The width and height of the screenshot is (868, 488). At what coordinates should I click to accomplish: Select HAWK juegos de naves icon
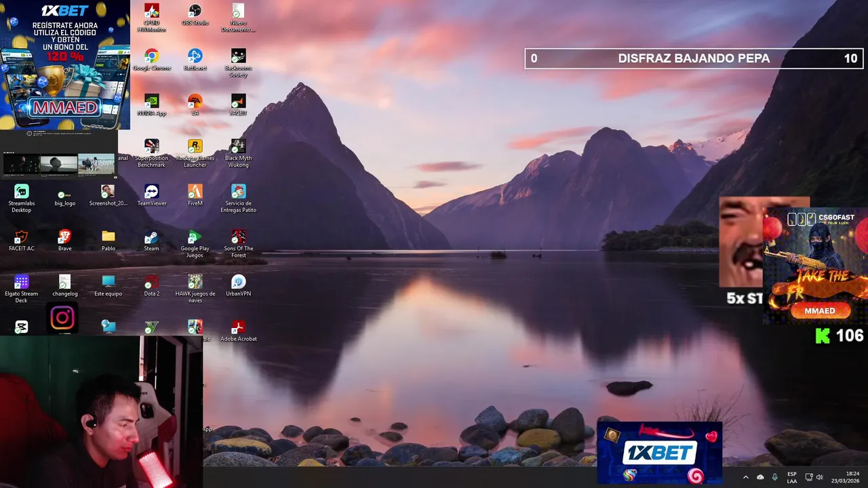195,289
